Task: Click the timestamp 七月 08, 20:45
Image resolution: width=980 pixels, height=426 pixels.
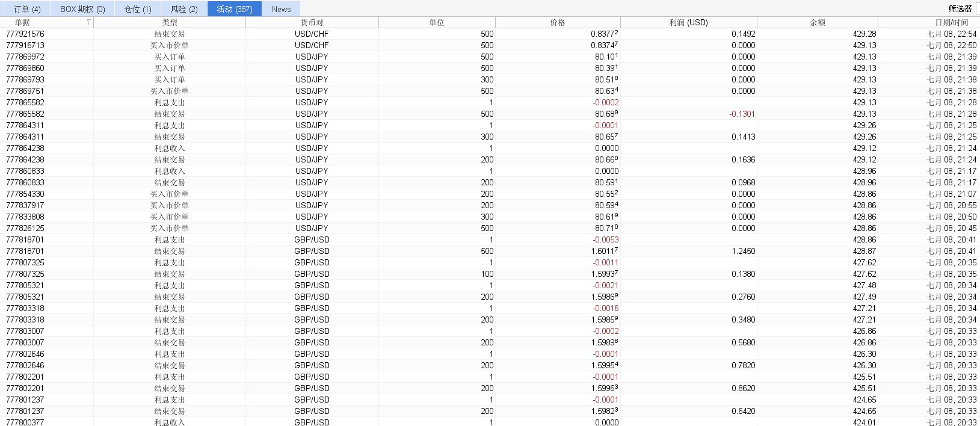Action: point(952,229)
